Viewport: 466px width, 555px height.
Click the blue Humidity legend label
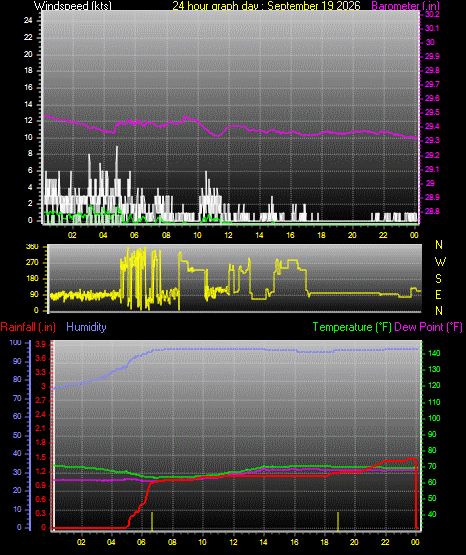coord(86,327)
